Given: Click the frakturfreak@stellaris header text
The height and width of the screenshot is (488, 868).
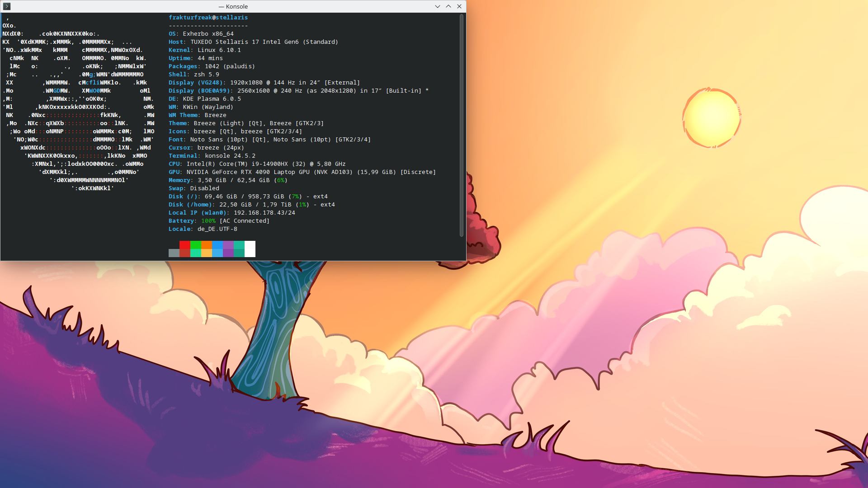Looking at the screenshot, I should (x=208, y=17).
